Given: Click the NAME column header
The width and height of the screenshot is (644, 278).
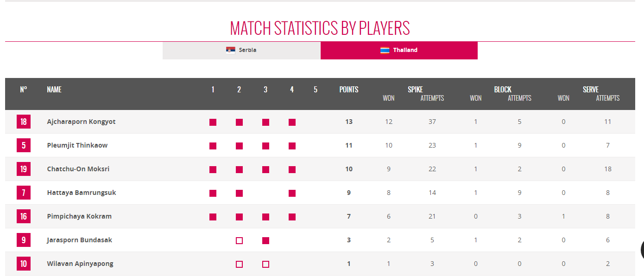Looking at the screenshot, I should click(54, 90).
